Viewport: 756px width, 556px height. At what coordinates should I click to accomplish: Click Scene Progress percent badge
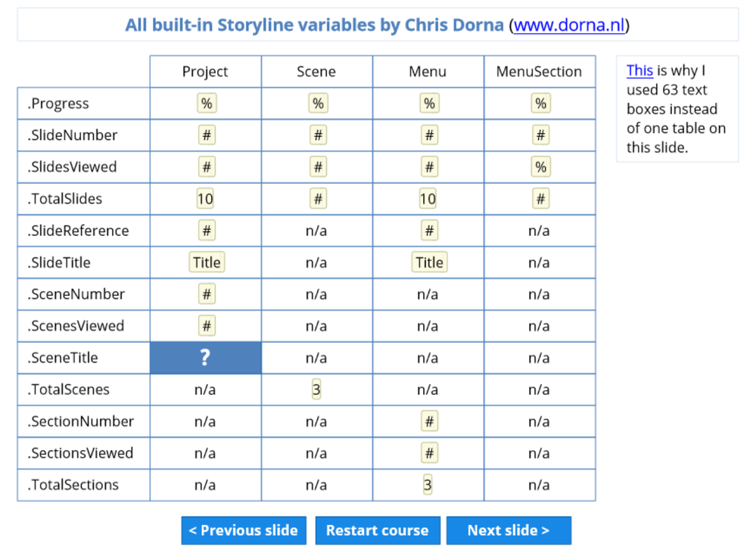tap(318, 104)
